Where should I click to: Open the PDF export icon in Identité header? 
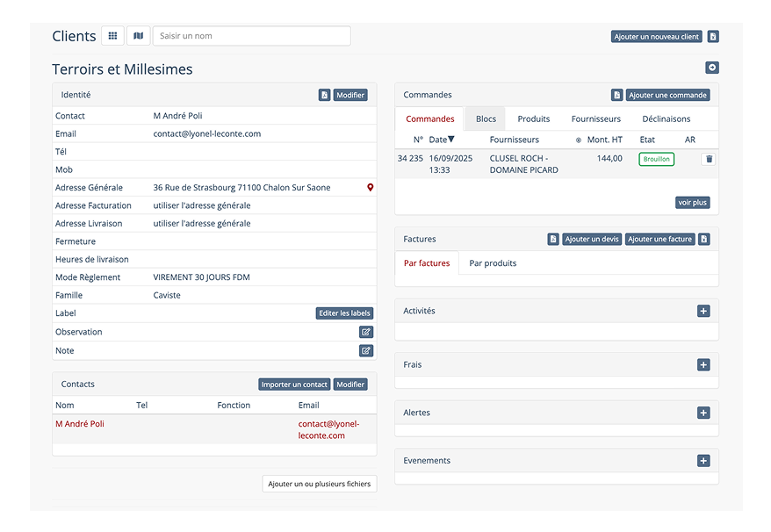pos(324,95)
